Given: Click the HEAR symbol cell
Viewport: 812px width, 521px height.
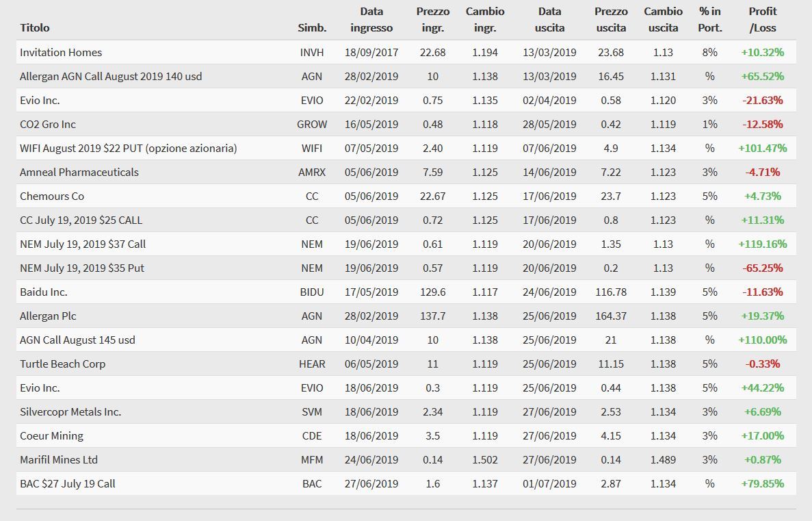Looking at the screenshot, I should pyautogui.click(x=312, y=364).
